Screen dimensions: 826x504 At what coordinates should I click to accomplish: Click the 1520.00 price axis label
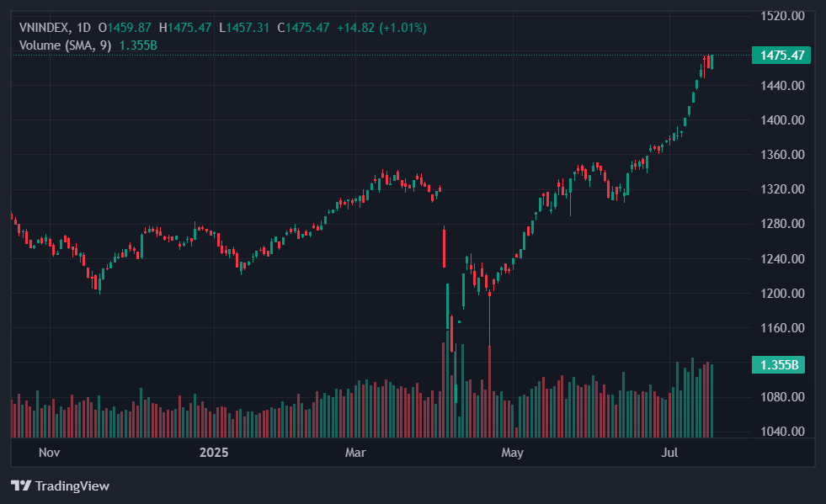(x=782, y=16)
